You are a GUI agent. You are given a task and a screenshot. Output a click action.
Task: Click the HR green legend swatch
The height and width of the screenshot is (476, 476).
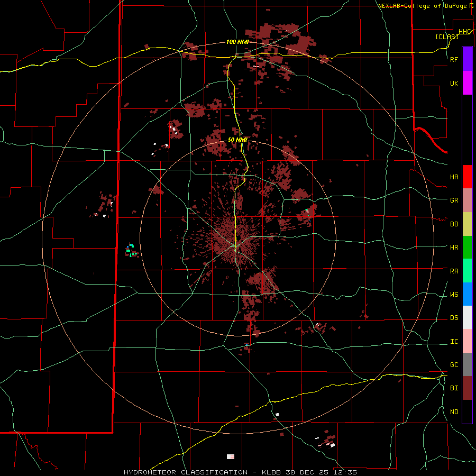click(467, 248)
